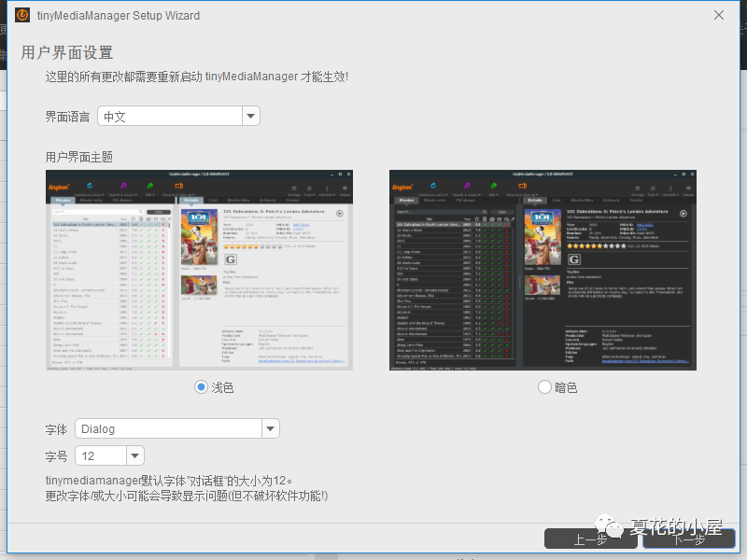This screenshot has height=560, width=747.
Task: Click the Details tab in dark theme preview
Action: 536,200
